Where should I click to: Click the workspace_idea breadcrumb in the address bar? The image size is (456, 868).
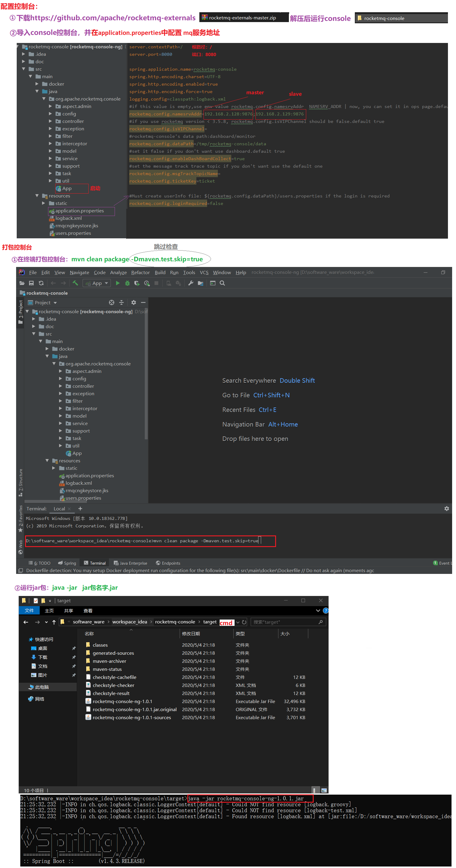(130, 622)
